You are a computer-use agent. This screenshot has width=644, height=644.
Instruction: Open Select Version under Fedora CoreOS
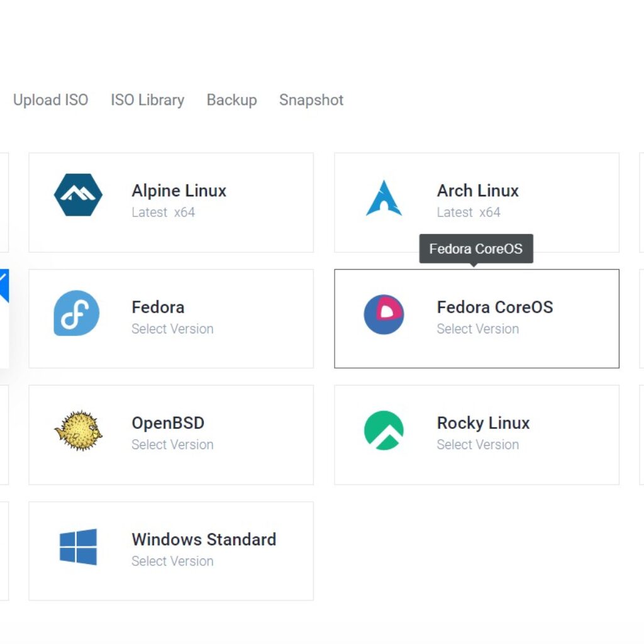(478, 329)
